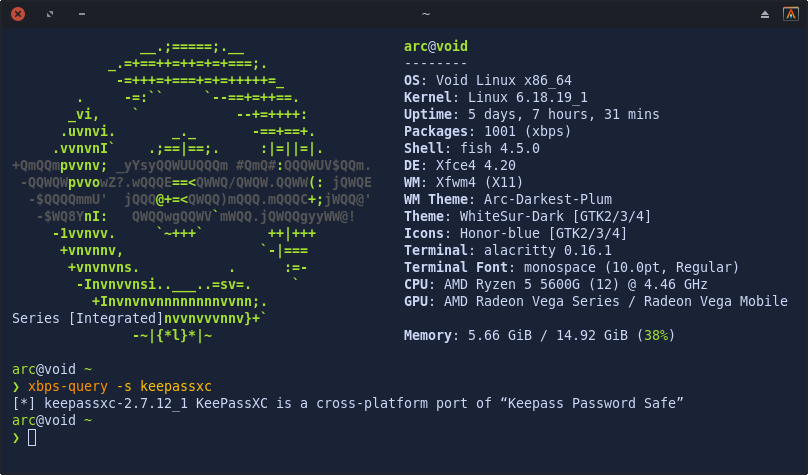Click the empty prompt cursor block
Image resolution: width=808 pixels, height=475 pixels.
click(32, 437)
